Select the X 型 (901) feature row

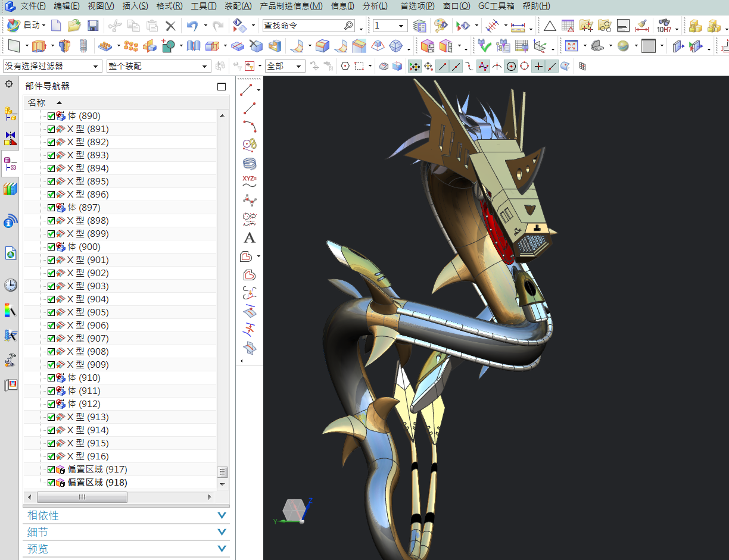(x=120, y=260)
